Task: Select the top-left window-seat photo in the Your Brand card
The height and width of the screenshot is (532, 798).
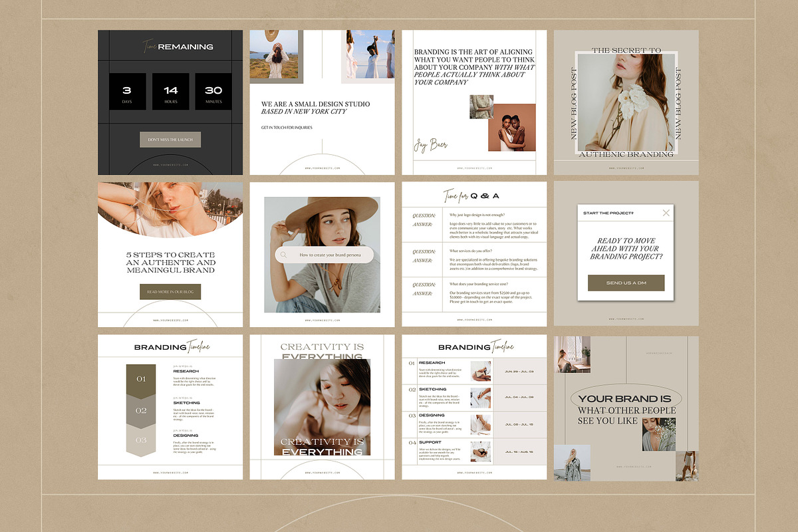Action: pyautogui.click(x=572, y=354)
